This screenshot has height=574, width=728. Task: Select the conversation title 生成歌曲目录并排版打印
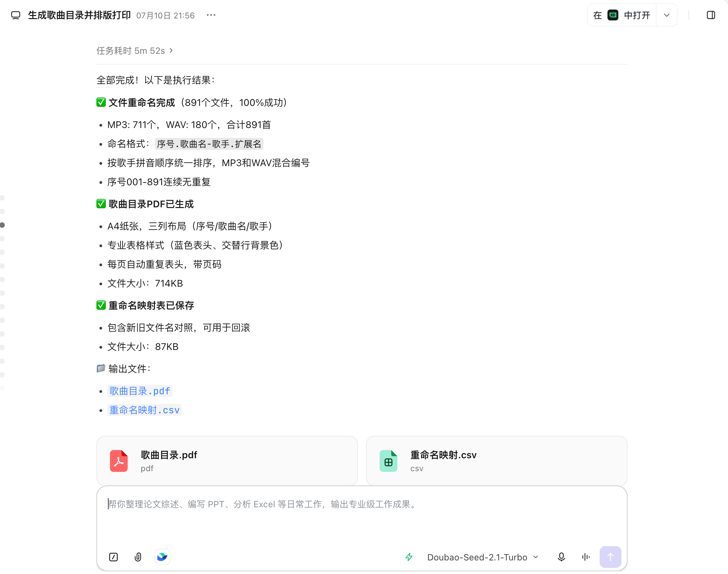79,15
